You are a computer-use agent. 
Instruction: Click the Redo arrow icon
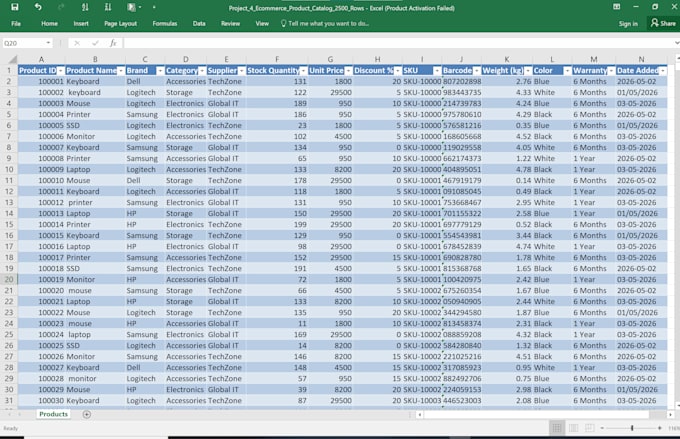[61, 7]
